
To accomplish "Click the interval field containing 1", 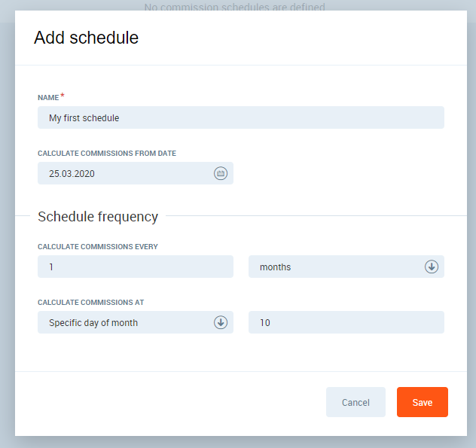I will pyautogui.click(x=136, y=267).
